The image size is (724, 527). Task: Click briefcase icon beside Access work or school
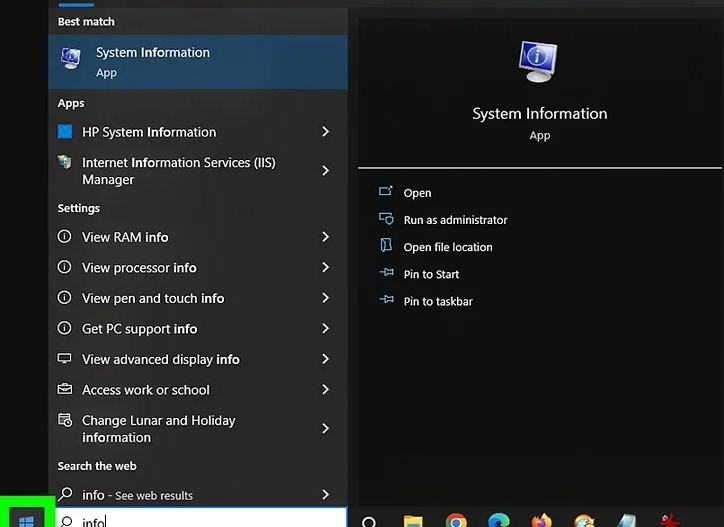click(x=64, y=389)
